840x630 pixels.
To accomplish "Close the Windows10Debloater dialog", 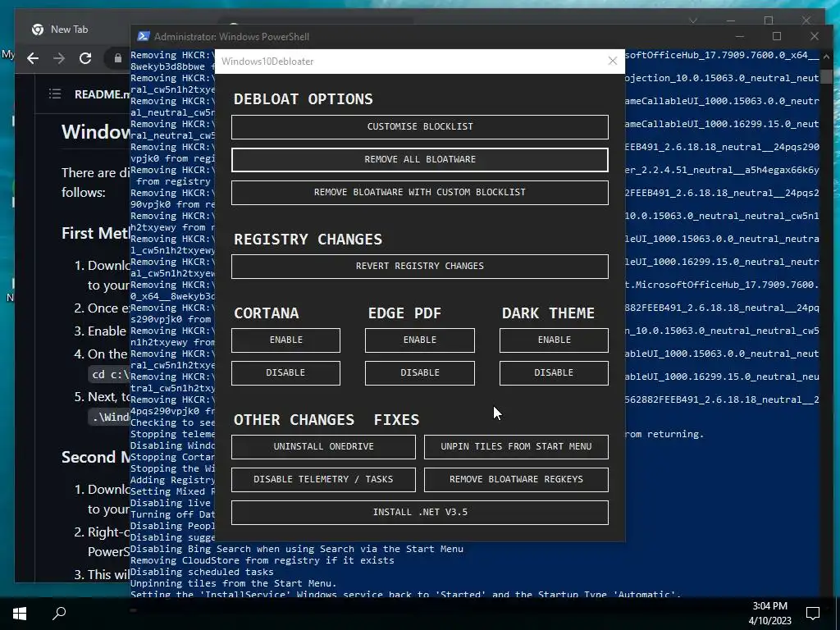I will pos(613,61).
